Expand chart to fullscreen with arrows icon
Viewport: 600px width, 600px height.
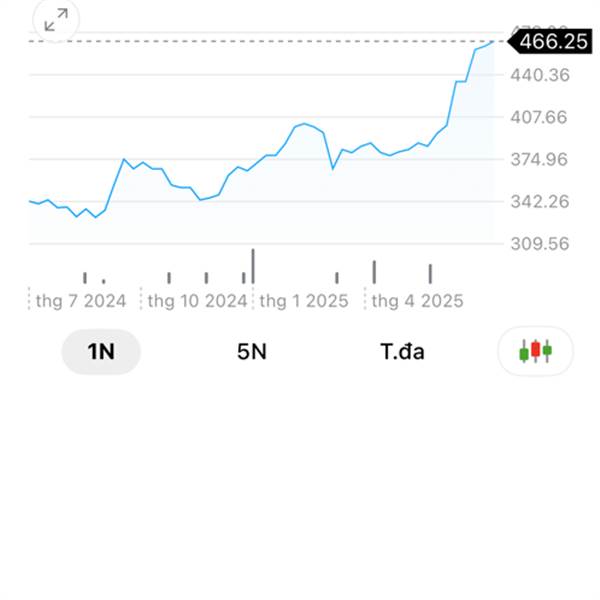[x=56, y=20]
